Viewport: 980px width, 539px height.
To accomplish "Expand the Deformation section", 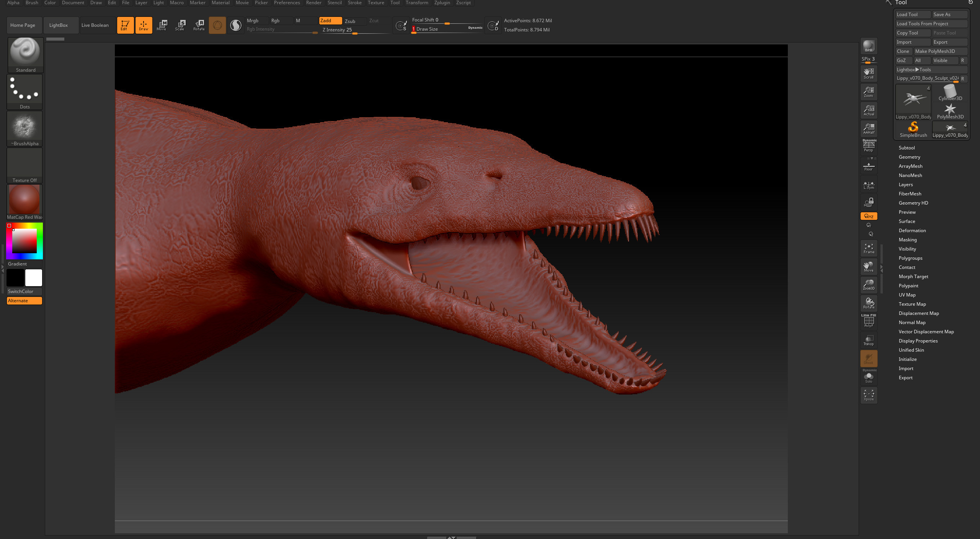I will tap(912, 231).
